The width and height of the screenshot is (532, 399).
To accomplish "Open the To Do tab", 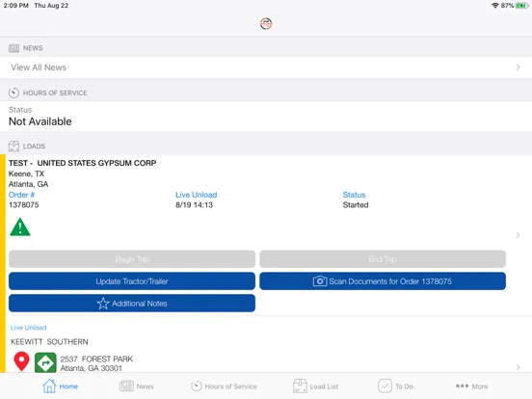I will (395, 386).
